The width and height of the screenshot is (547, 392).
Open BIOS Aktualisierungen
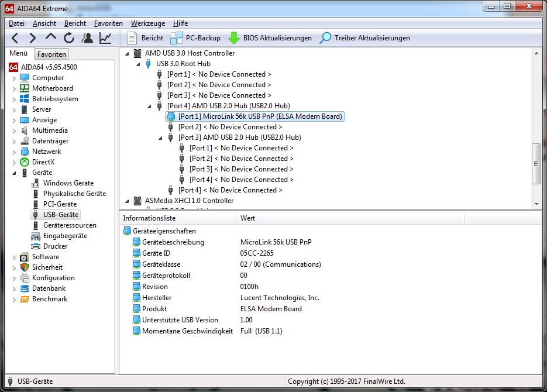pyautogui.click(x=270, y=37)
